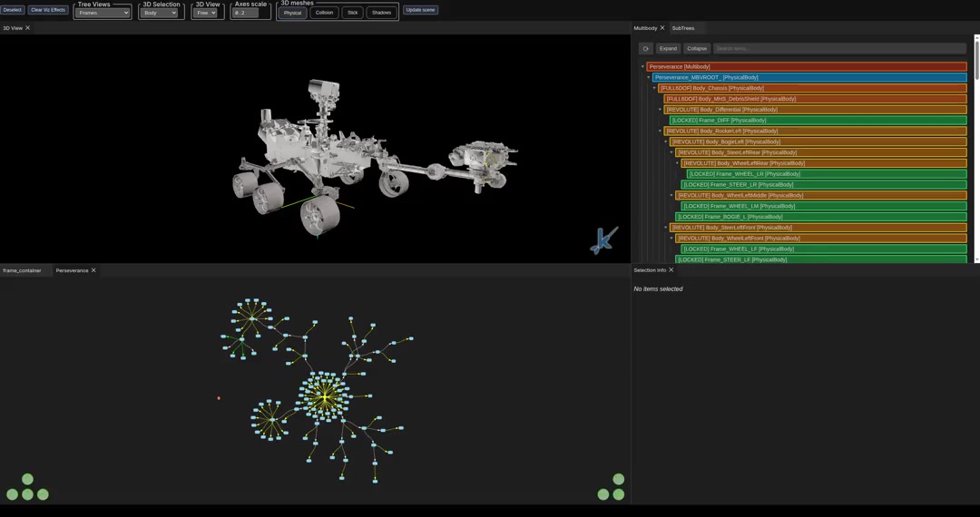Image resolution: width=980 pixels, height=517 pixels.
Task: Click the refresh icon beside Expand
Action: pos(646,49)
